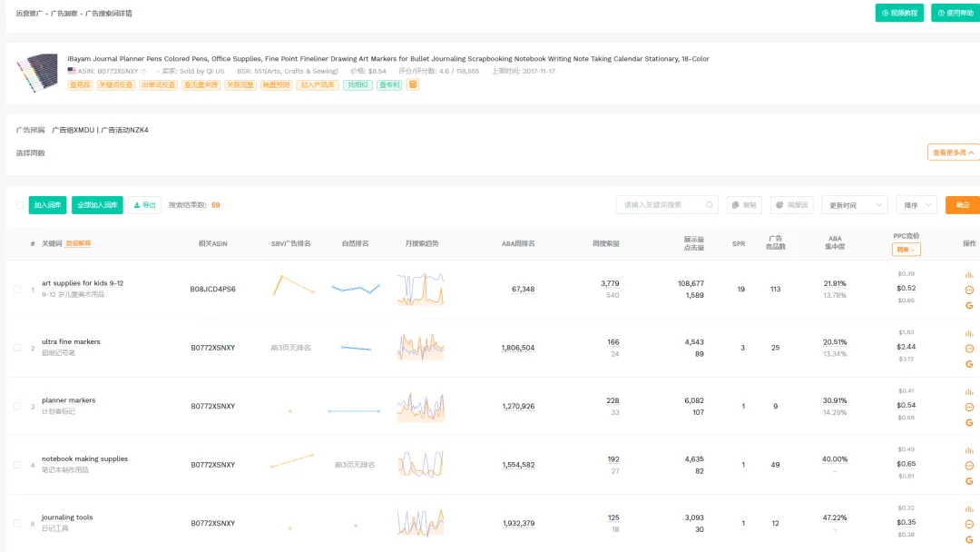Image resolution: width=980 pixels, height=552 pixels.
Task: Click the search magnifier in keyword box
Action: (x=710, y=205)
